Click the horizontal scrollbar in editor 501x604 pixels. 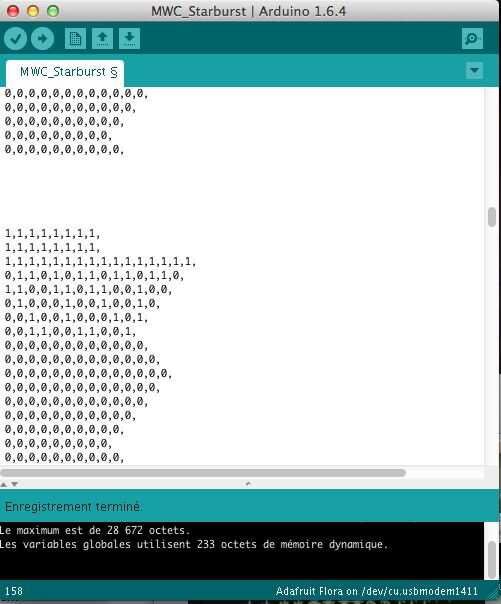click(x=203, y=473)
